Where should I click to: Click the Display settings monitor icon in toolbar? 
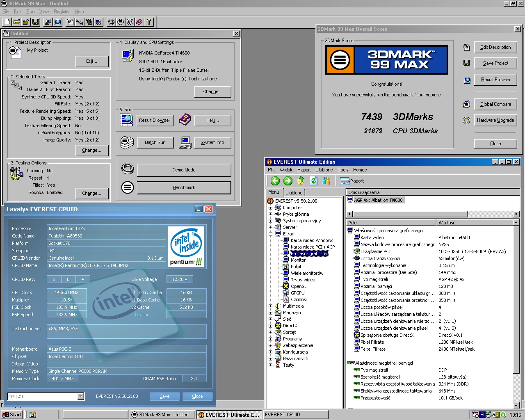(x=98, y=22)
